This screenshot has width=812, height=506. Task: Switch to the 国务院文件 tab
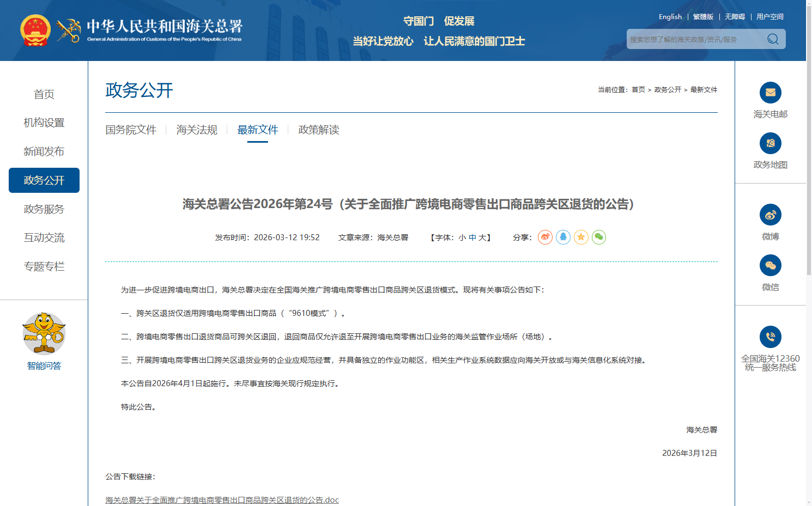pyautogui.click(x=131, y=130)
